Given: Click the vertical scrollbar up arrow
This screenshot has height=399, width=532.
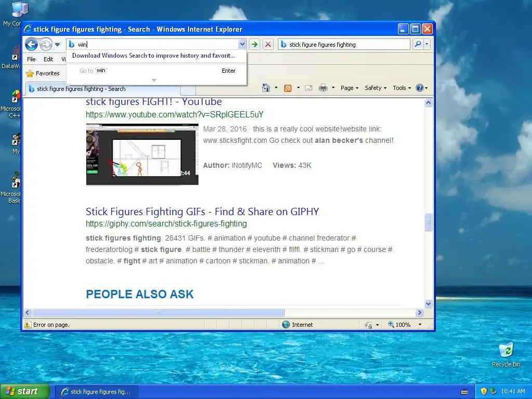Looking at the screenshot, I should 428,102.
